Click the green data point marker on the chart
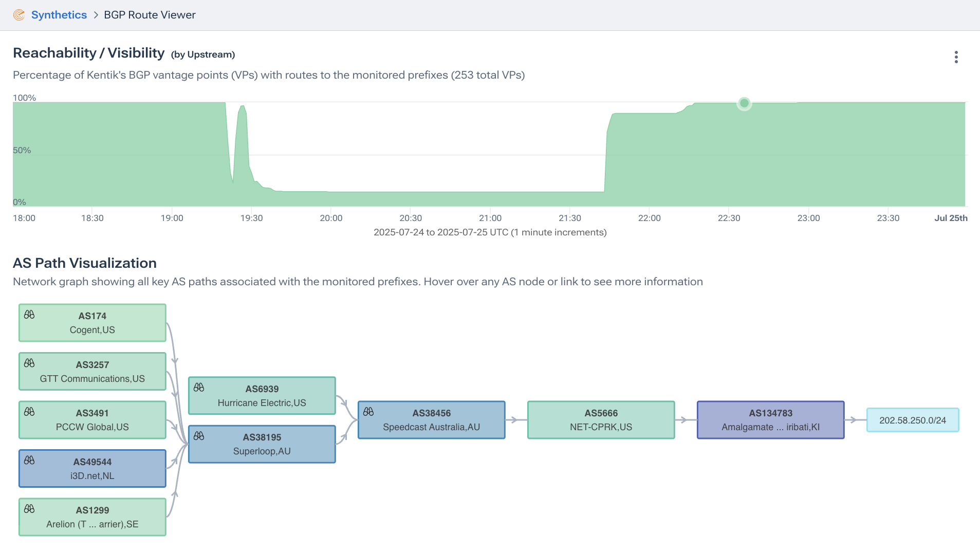Viewport: 980px width, 552px height. point(744,103)
